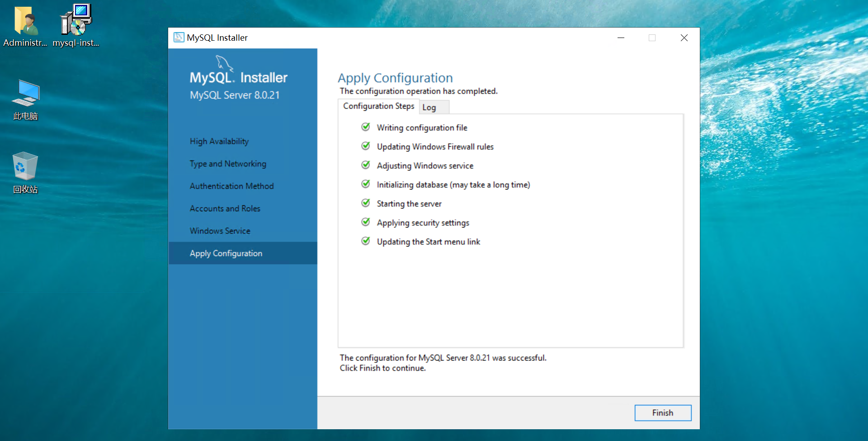The width and height of the screenshot is (868, 441).
Task: Click the 'Adjusting Windows service' step text
Action: pyautogui.click(x=425, y=166)
